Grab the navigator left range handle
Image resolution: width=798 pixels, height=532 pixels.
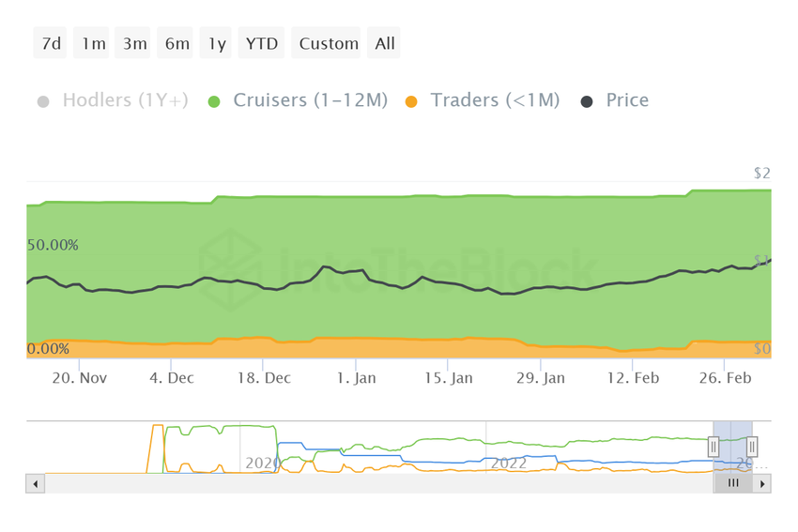714,447
